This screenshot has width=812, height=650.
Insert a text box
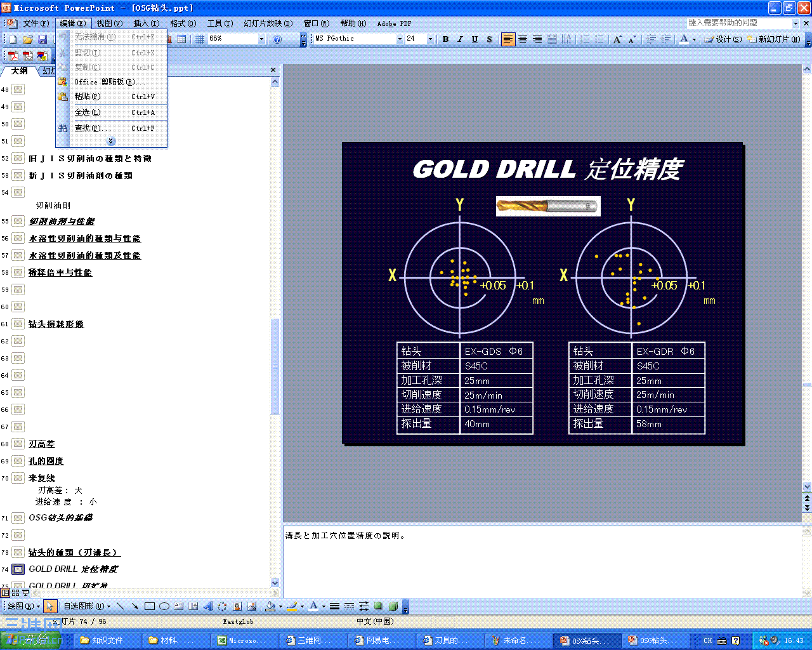coord(179,606)
